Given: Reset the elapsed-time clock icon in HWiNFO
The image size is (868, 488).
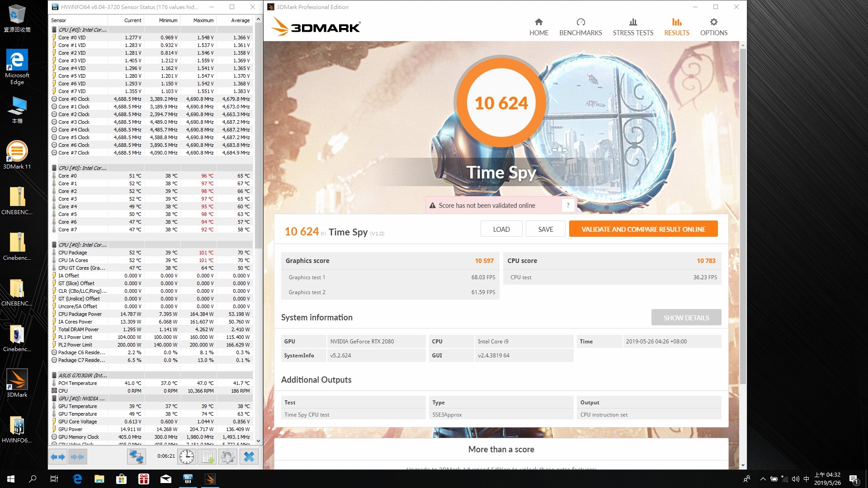Looking at the screenshot, I should point(187,457).
